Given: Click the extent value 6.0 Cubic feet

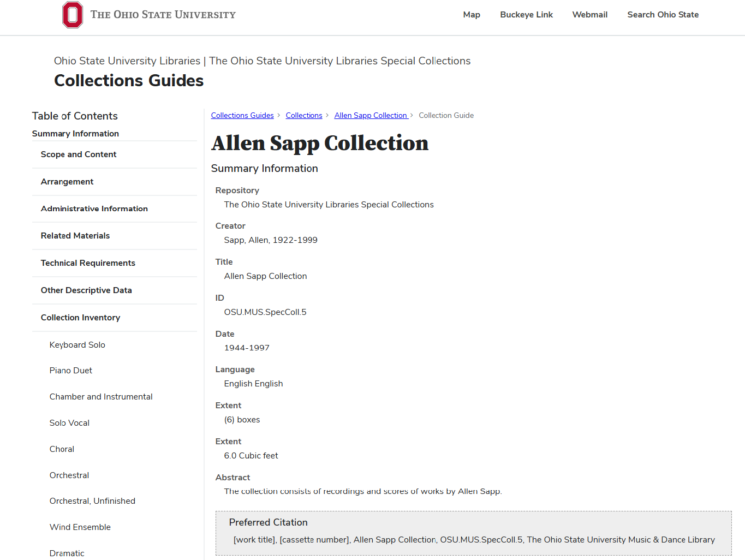Looking at the screenshot, I should pyautogui.click(x=251, y=456).
